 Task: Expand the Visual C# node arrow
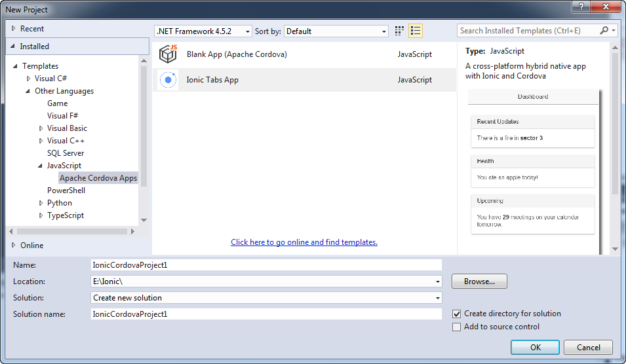(x=28, y=79)
